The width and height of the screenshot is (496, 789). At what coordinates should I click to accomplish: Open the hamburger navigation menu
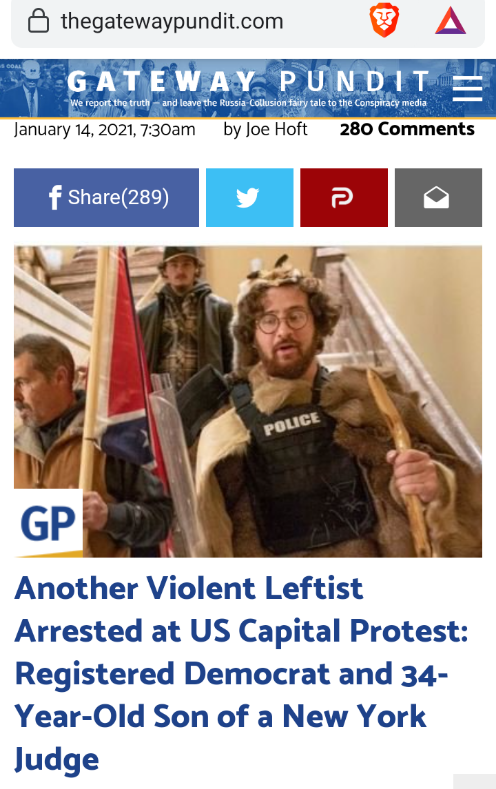coord(467,89)
